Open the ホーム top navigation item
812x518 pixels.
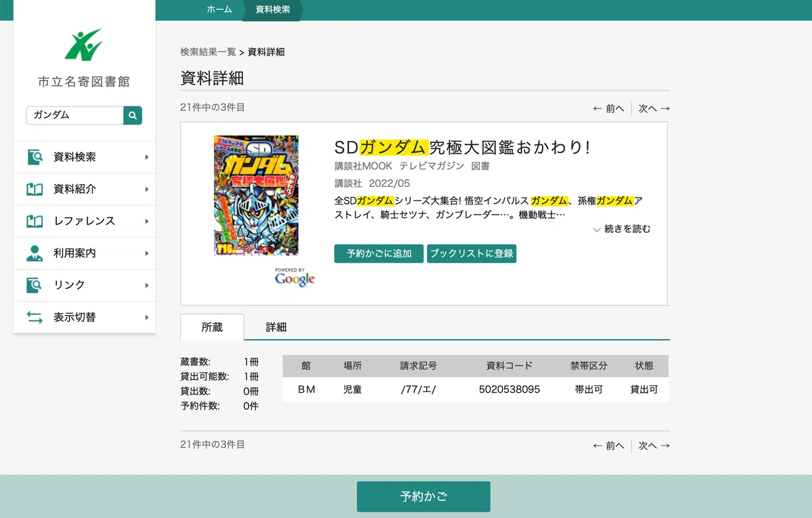219,9
